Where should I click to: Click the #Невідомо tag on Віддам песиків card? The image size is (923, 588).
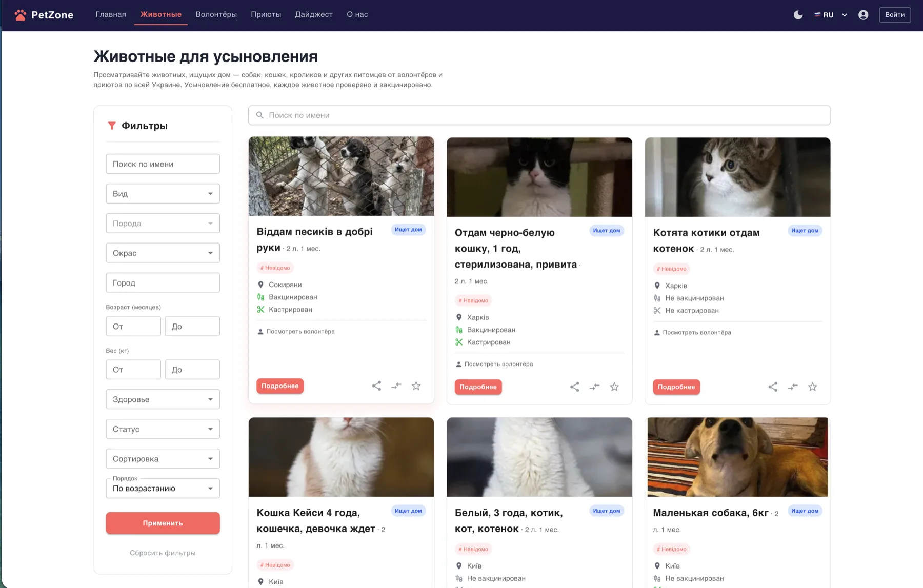[x=275, y=268]
